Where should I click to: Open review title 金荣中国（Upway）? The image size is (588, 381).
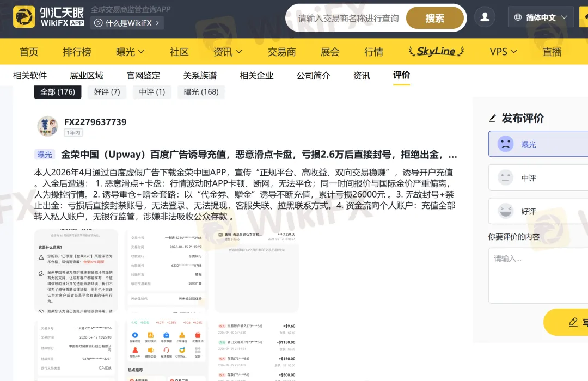(x=259, y=155)
